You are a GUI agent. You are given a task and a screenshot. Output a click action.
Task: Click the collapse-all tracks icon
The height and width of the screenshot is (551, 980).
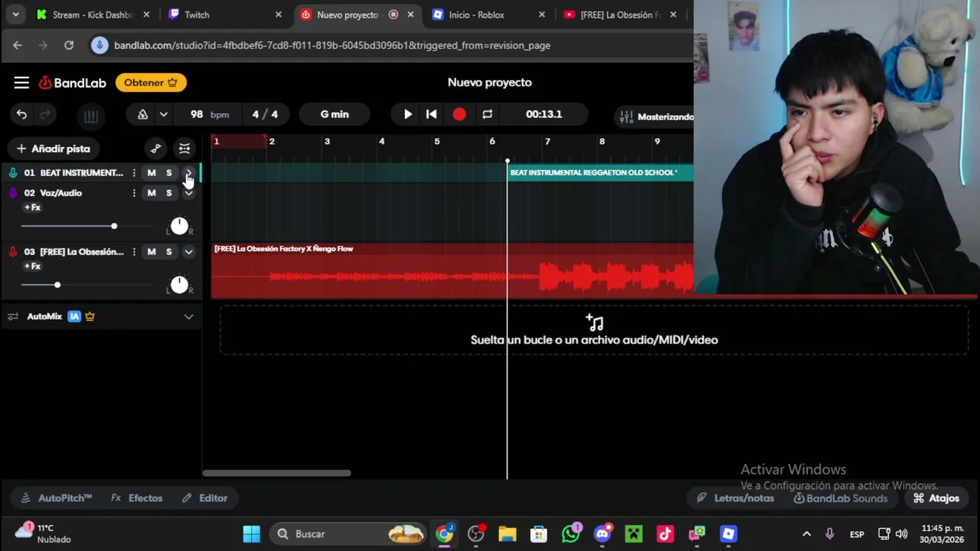(185, 148)
